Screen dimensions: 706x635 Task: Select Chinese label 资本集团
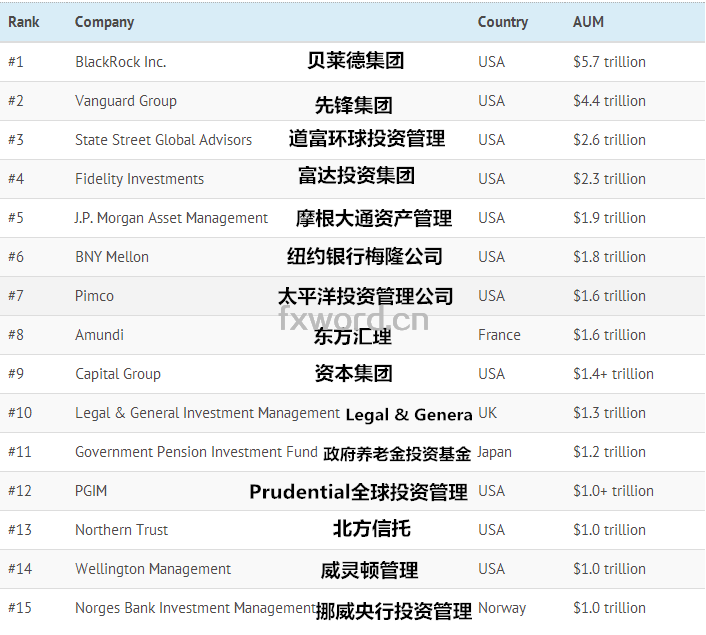(x=354, y=373)
